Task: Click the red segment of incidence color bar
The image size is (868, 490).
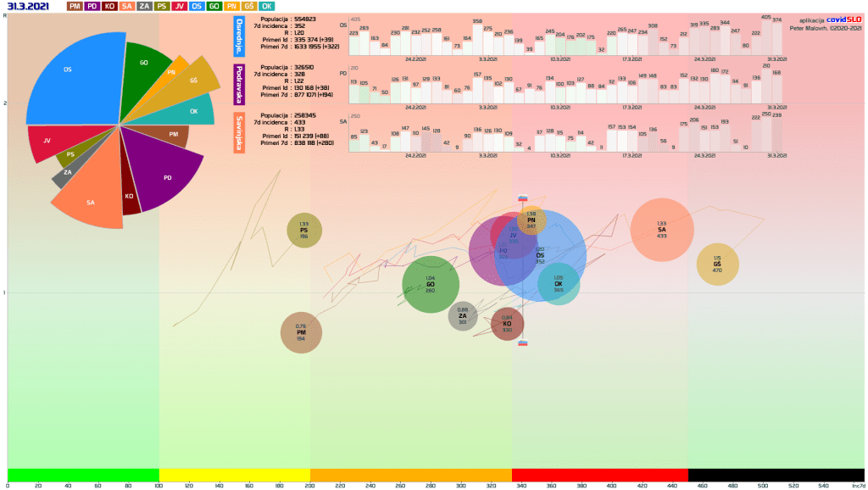Action: point(599,475)
